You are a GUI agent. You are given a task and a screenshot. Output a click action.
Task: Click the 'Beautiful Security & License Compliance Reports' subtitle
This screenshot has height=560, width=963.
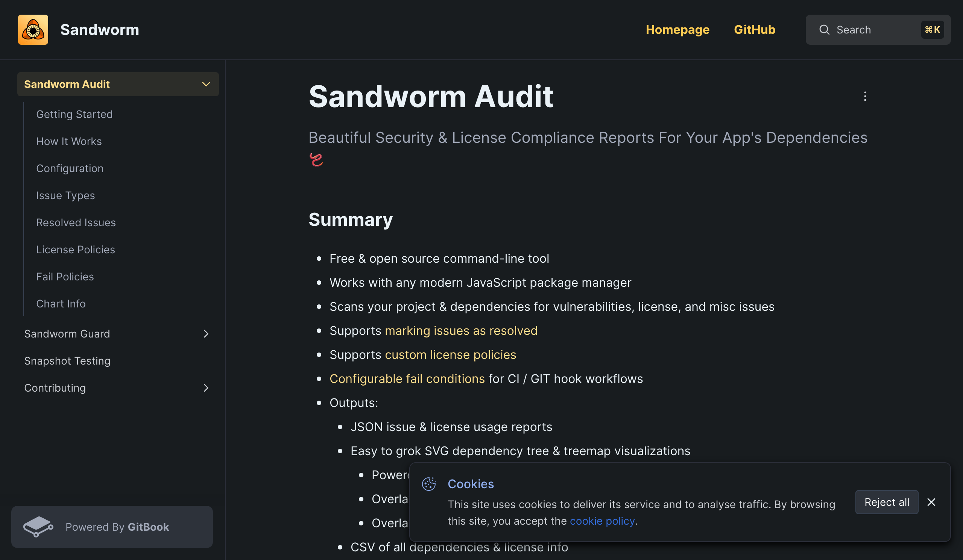tap(588, 138)
